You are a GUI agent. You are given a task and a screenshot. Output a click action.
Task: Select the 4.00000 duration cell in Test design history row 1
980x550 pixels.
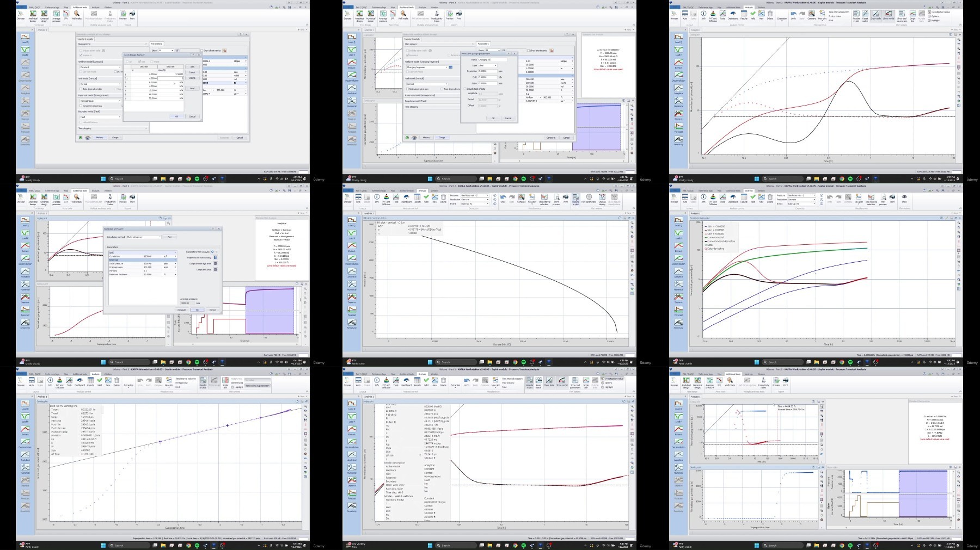click(x=144, y=74)
